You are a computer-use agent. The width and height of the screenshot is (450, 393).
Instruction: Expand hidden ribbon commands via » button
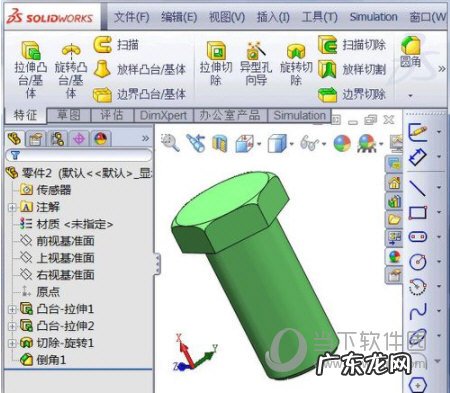click(x=442, y=69)
